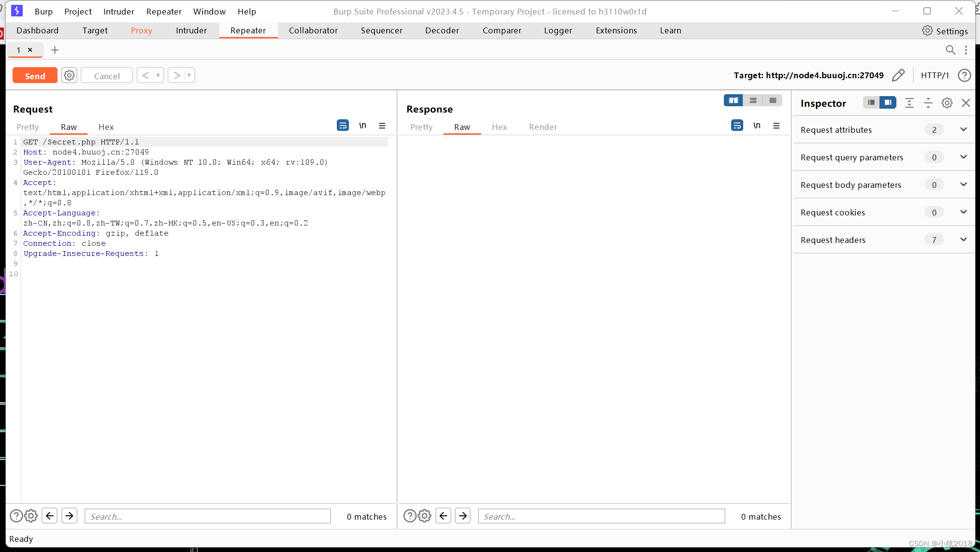The height and width of the screenshot is (552, 980).
Task: Open the Intruder tool tab
Action: pos(191,30)
